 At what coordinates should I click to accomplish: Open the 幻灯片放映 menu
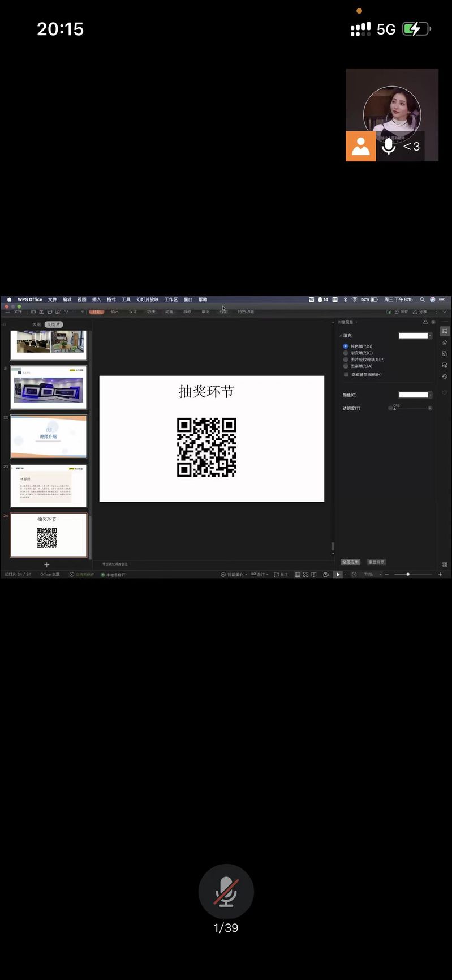tap(148, 299)
